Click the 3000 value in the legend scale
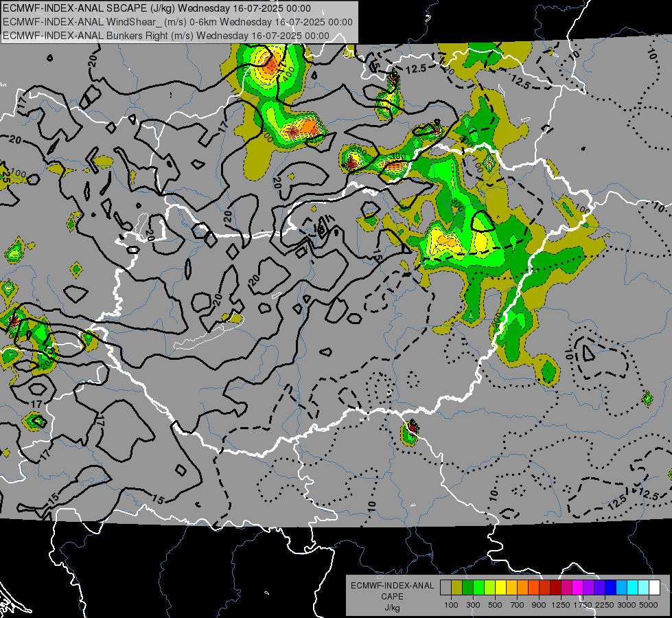This screenshot has width=672, height=618. (627, 605)
